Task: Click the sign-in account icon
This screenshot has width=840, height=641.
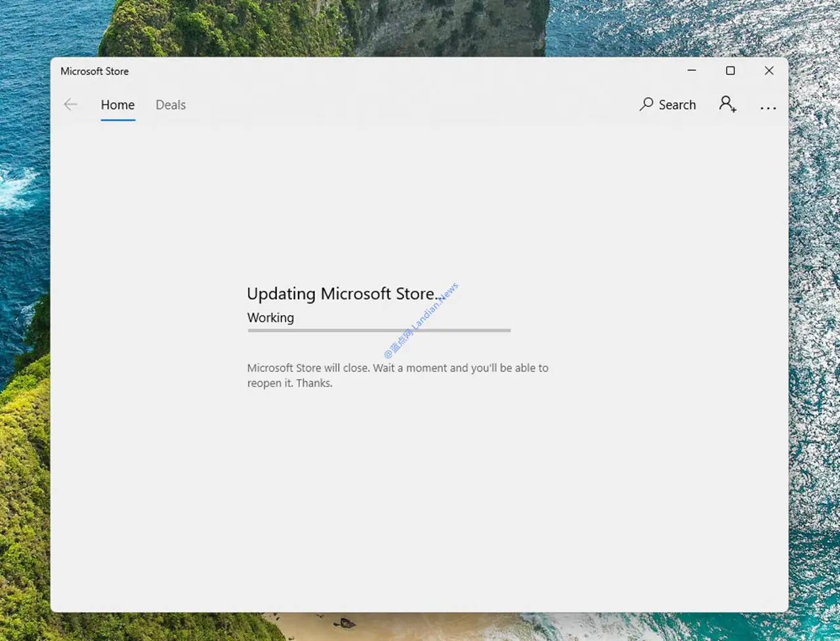Action: tap(726, 104)
